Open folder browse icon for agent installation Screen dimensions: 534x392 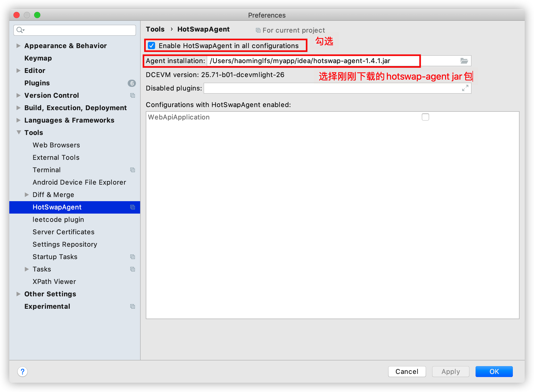pyautogui.click(x=464, y=61)
